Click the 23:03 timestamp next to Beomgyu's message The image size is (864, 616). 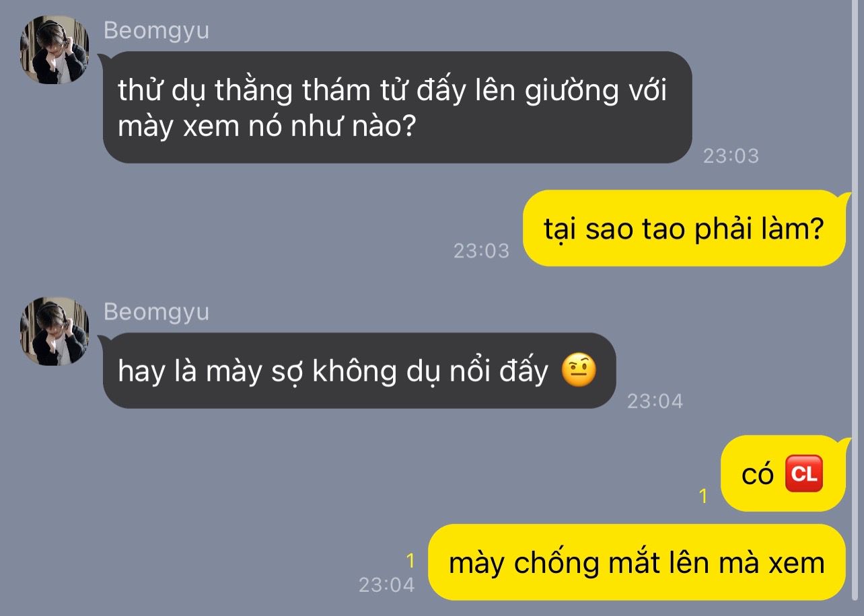(x=731, y=156)
